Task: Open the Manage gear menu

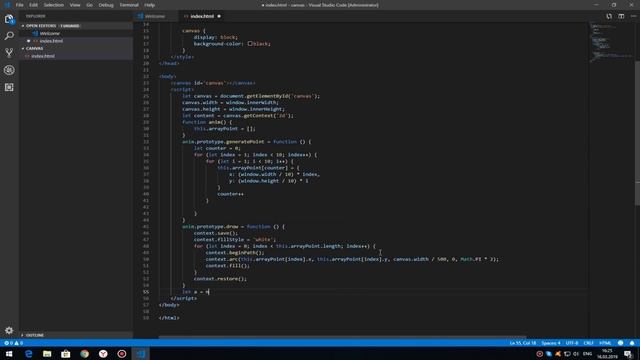Action: pos(9,330)
